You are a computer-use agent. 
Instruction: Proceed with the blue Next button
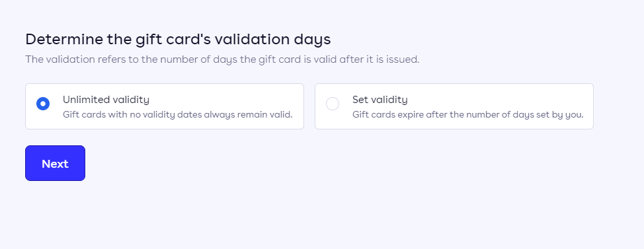55,163
